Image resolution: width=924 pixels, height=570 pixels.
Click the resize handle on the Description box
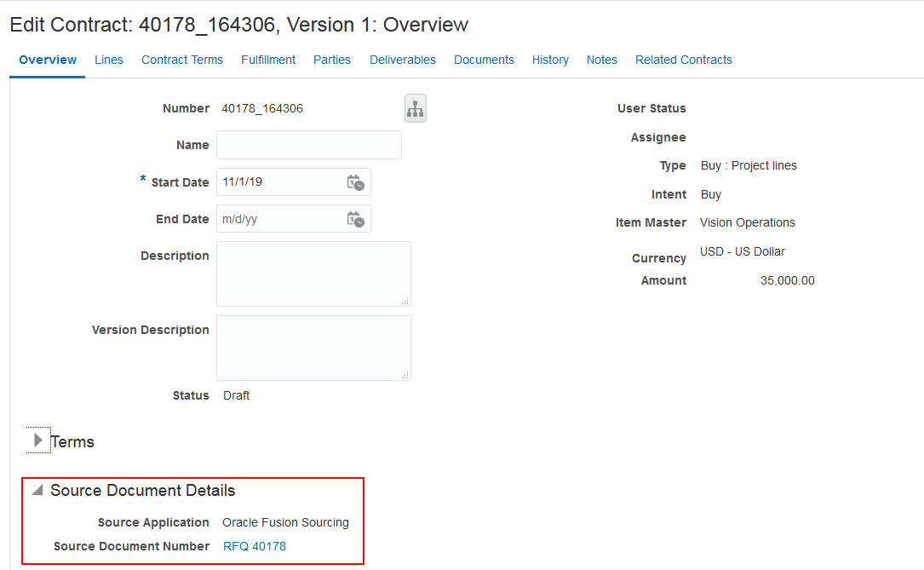406,300
